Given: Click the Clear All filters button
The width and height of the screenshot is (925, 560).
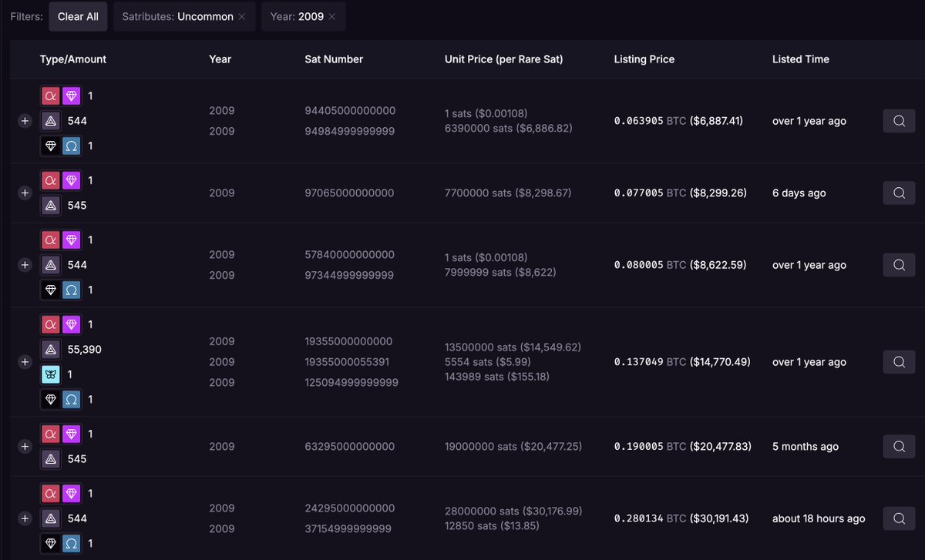Looking at the screenshot, I should coord(78,16).
